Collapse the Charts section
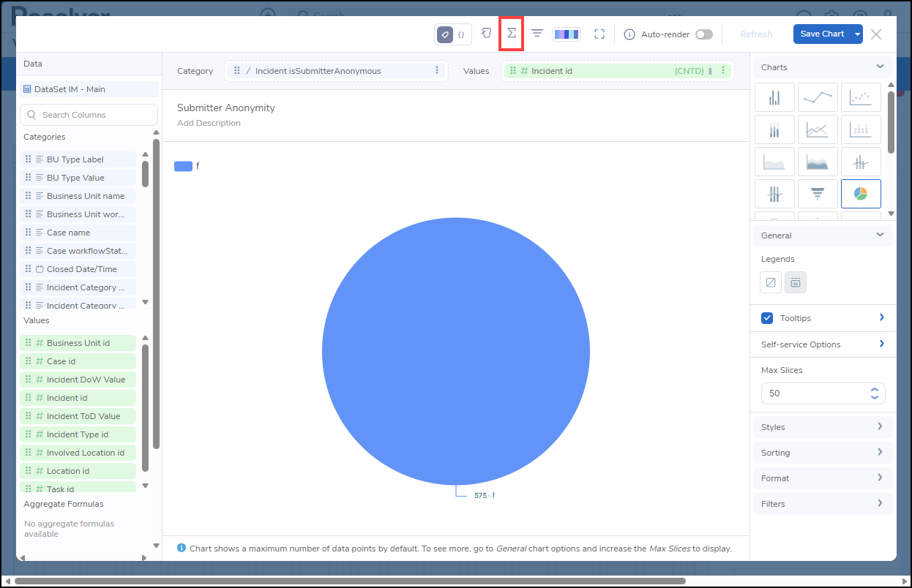 [880, 67]
